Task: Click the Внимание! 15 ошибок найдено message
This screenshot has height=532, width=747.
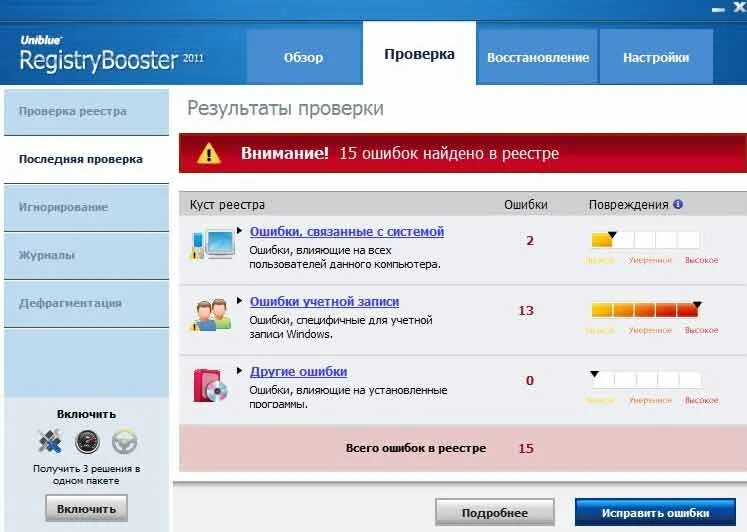Action: [400, 153]
